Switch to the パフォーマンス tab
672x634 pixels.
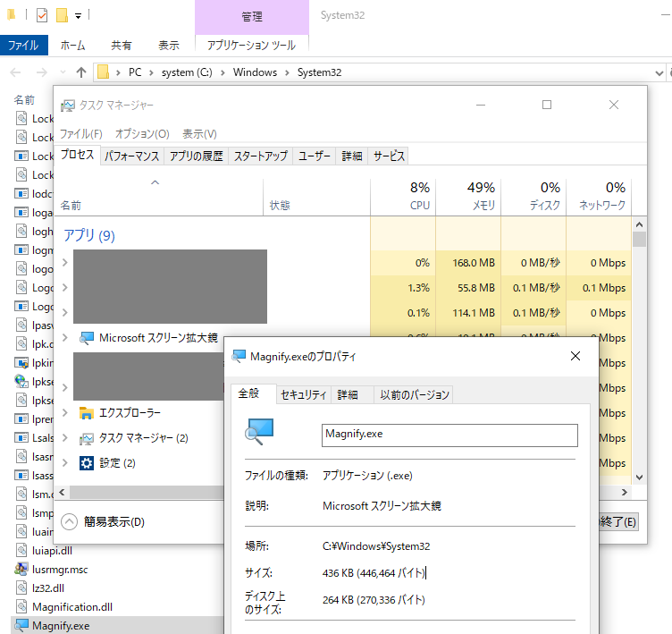click(131, 156)
